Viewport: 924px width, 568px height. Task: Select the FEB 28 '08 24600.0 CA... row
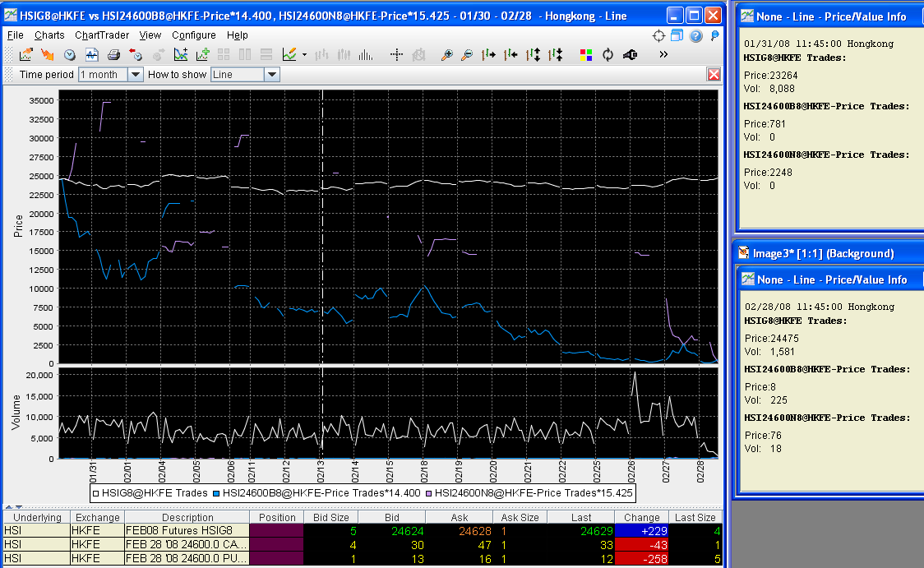click(x=363, y=545)
